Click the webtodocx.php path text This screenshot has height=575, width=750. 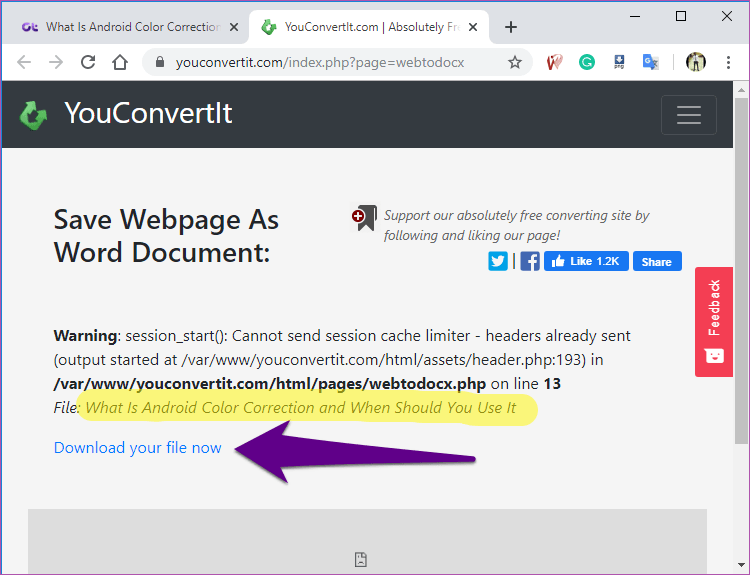pos(270,384)
